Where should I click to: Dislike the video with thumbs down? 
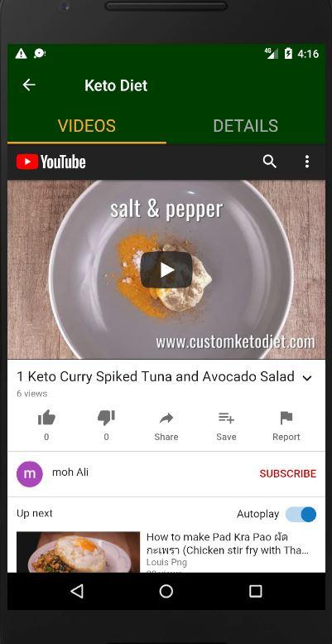click(x=106, y=418)
